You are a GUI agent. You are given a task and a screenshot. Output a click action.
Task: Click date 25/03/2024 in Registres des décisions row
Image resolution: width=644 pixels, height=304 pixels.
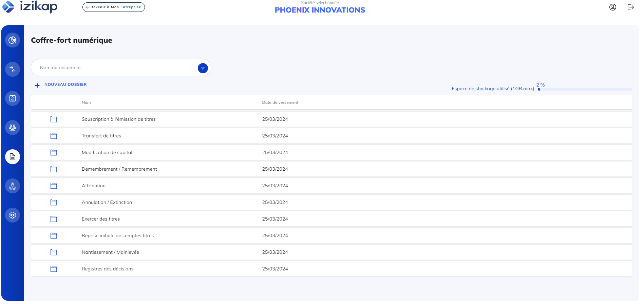pos(275,269)
